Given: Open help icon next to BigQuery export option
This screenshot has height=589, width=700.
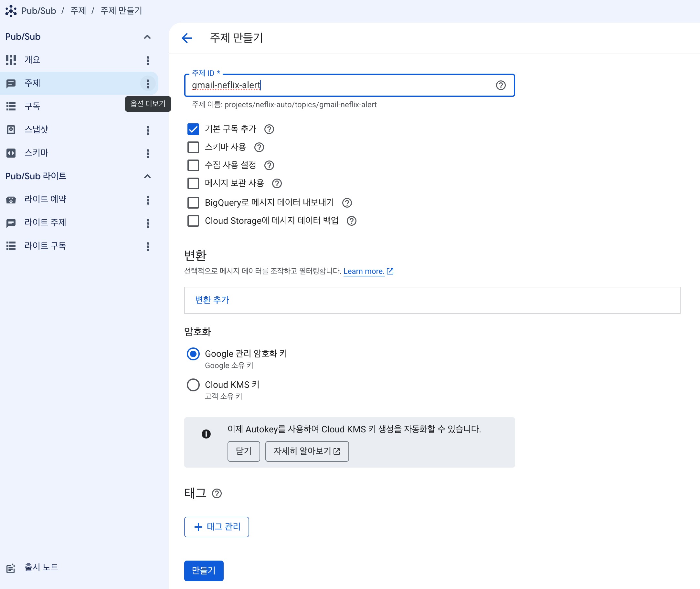Looking at the screenshot, I should (x=347, y=203).
